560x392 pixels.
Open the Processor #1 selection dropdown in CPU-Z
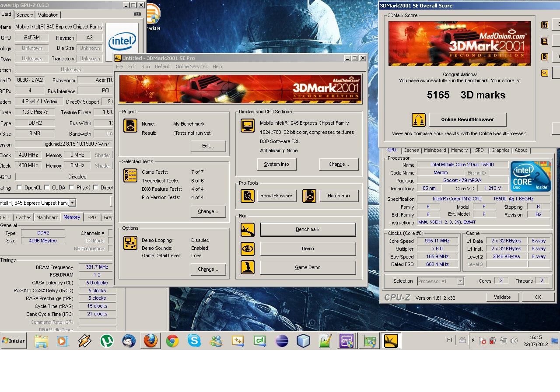tap(460, 281)
